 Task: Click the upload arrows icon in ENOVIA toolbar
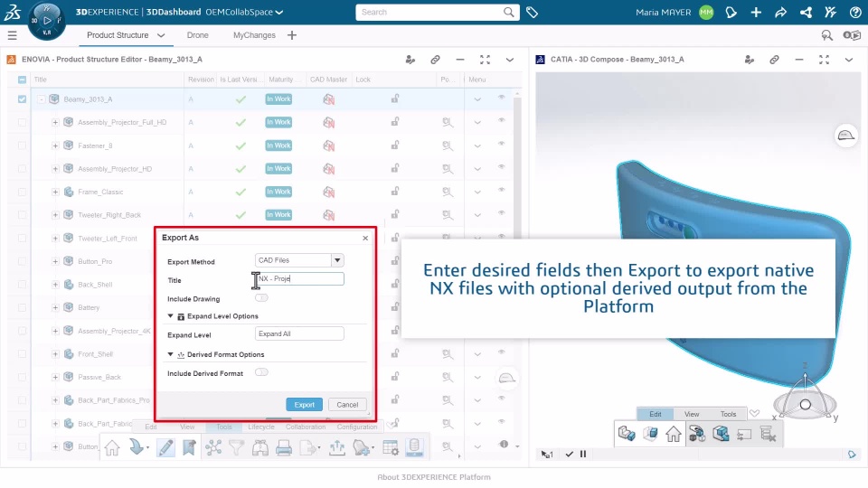[x=336, y=447]
